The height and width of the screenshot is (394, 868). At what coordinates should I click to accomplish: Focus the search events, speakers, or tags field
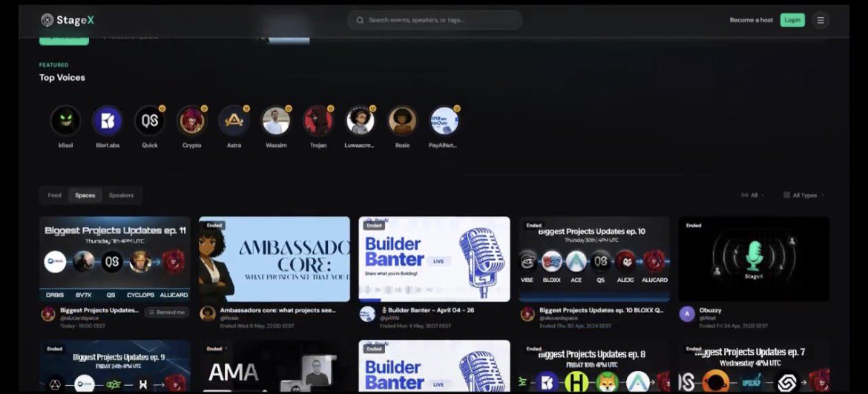click(x=435, y=20)
